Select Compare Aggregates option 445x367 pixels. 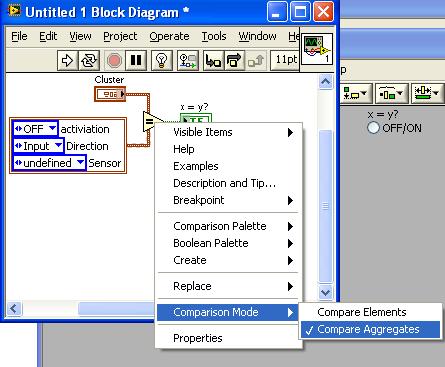click(370, 329)
